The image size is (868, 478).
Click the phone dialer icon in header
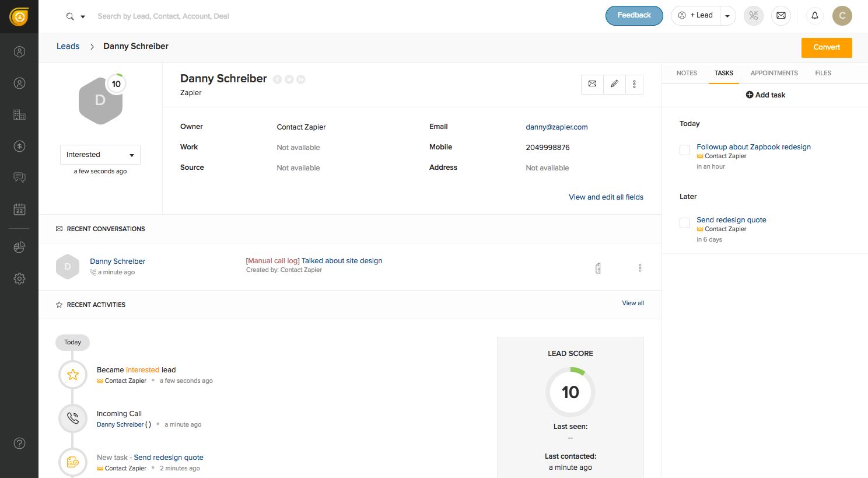[753, 16]
